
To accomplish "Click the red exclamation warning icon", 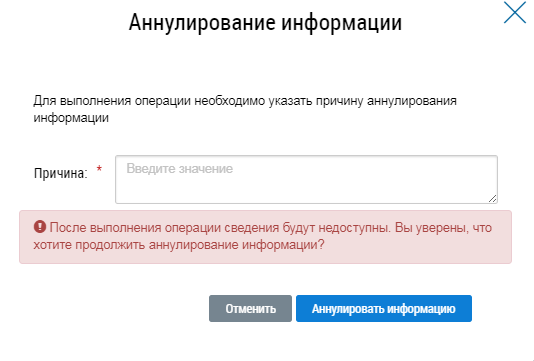I will tap(40, 227).
